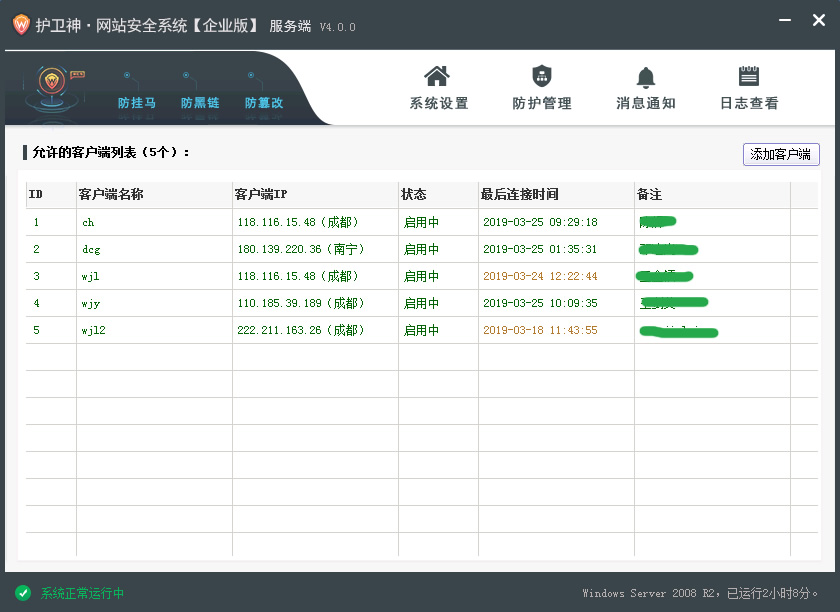The image size is (840, 612).
Task: Select client name ch
Action: (88, 222)
